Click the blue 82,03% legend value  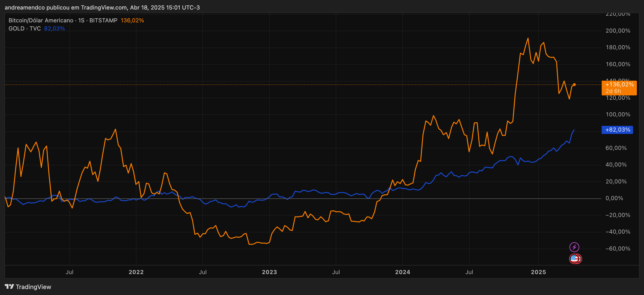(54, 29)
